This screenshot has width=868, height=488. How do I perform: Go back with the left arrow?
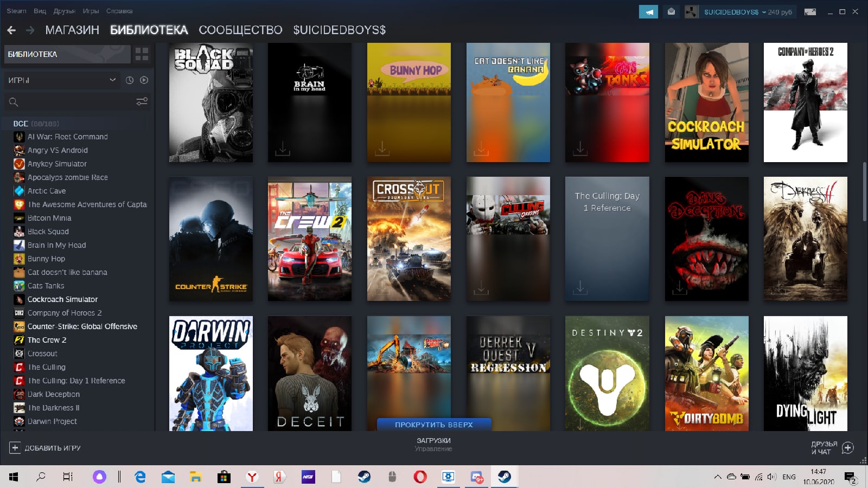coord(11,30)
